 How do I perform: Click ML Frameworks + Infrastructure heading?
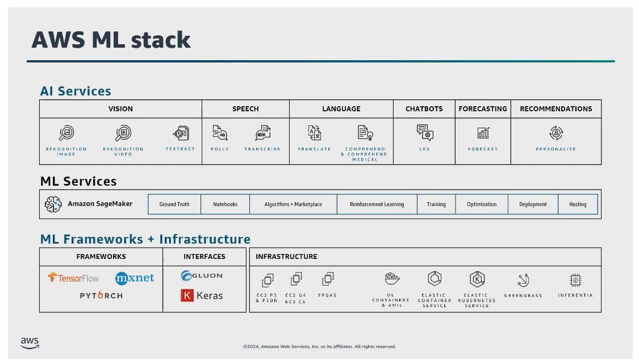[145, 239]
